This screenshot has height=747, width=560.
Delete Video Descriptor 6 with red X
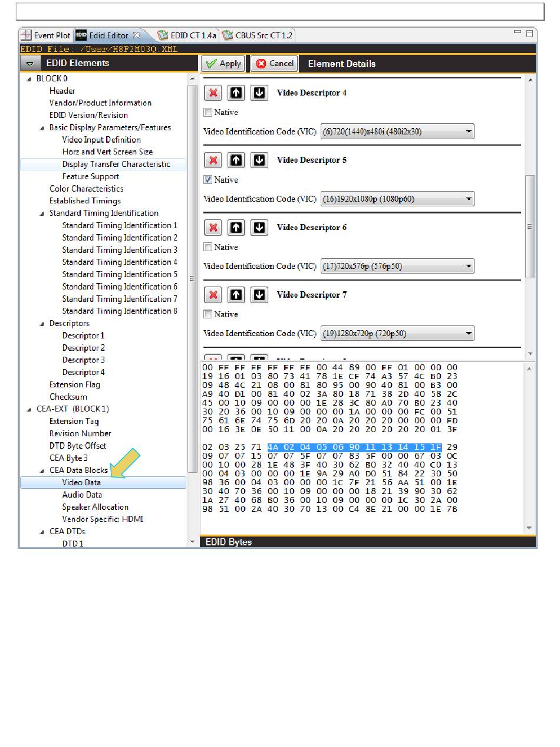click(213, 228)
